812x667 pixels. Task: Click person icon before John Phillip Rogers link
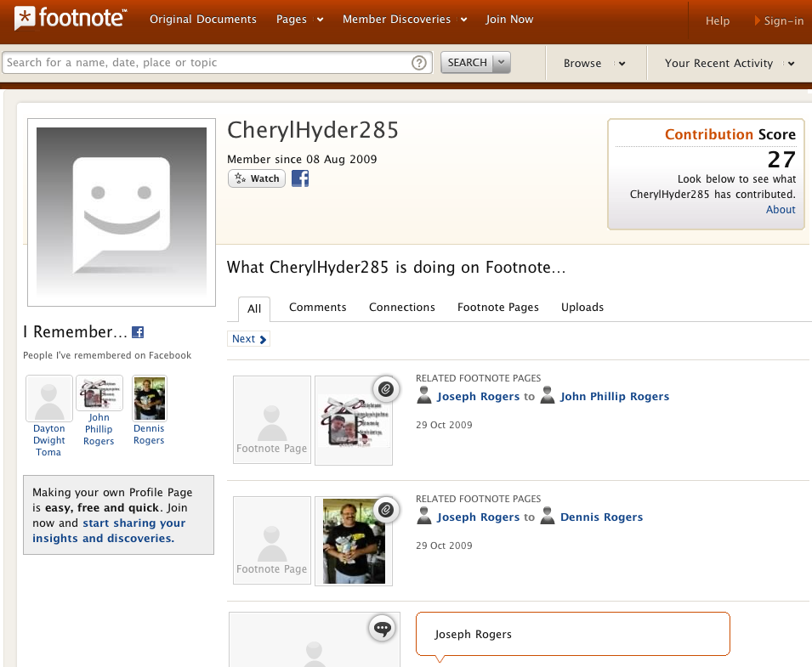pyautogui.click(x=548, y=395)
